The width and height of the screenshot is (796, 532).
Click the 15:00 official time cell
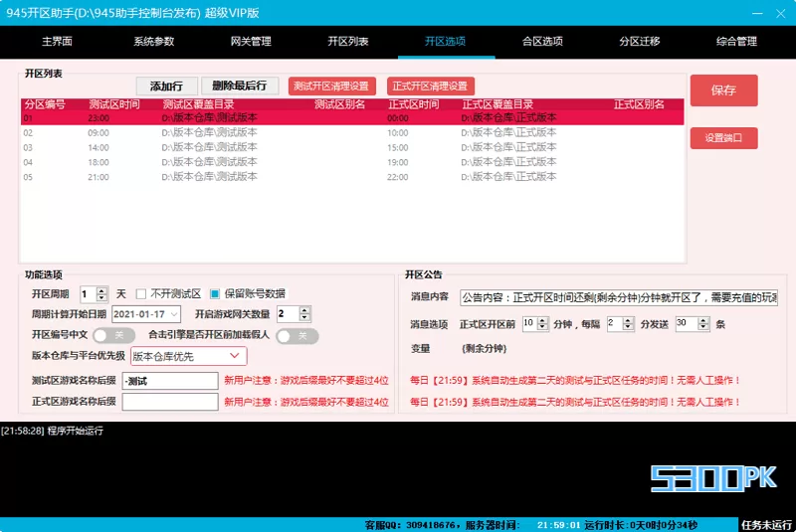click(x=397, y=147)
